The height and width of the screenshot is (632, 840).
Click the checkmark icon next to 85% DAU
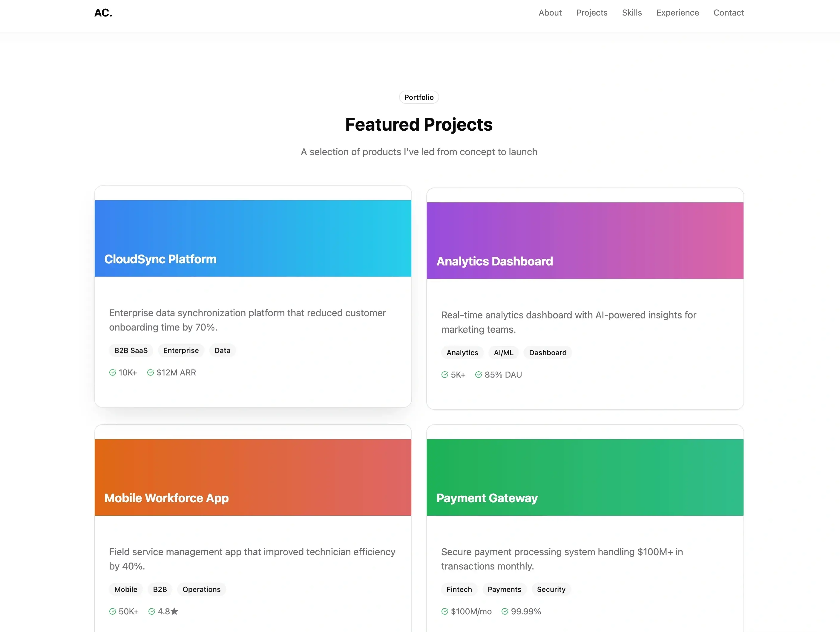[x=478, y=374]
